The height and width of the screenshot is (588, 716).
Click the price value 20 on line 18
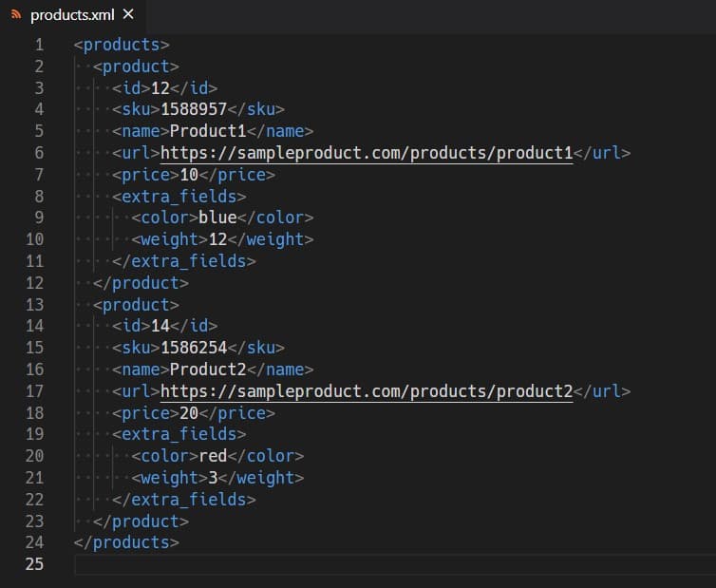click(x=189, y=413)
